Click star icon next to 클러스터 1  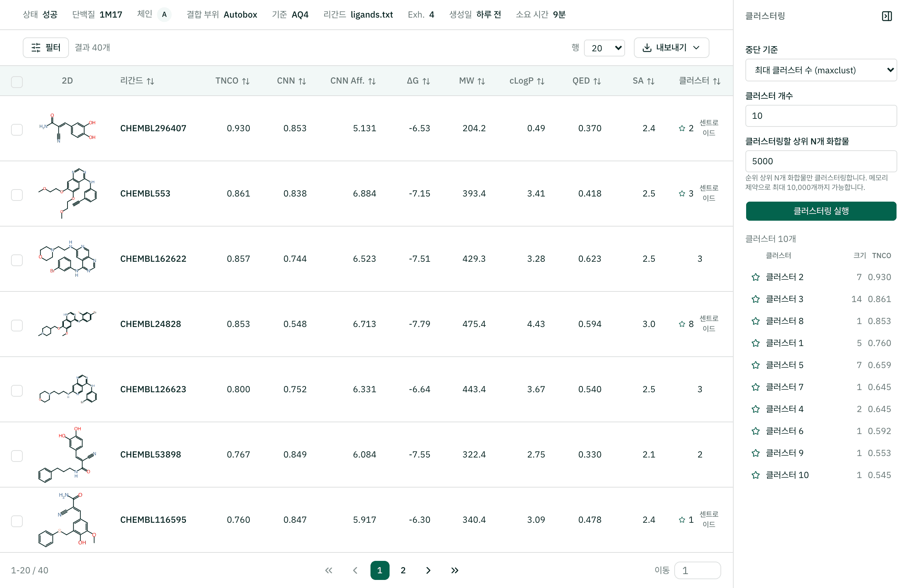coord(755,343)
